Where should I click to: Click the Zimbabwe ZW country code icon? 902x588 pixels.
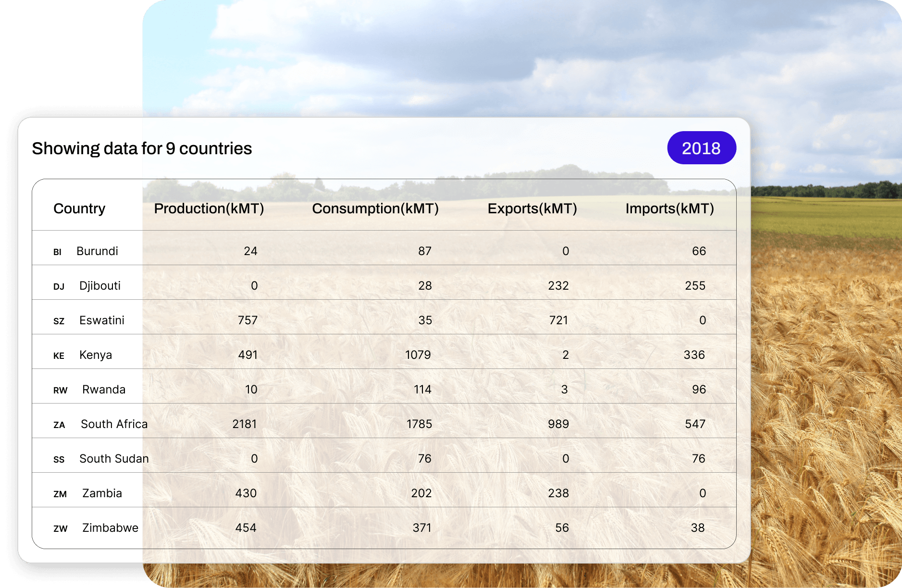click(60, 529)
